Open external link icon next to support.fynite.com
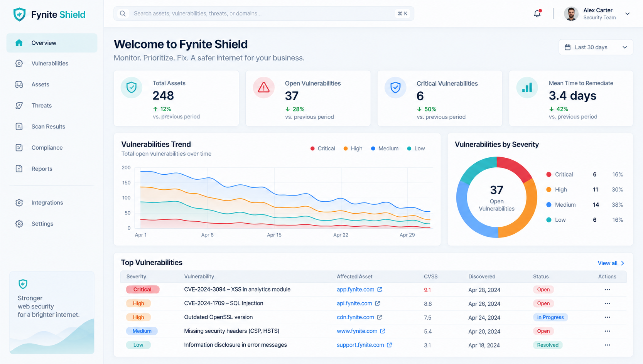The image size is (643, 364). click(x=389, y=345)
